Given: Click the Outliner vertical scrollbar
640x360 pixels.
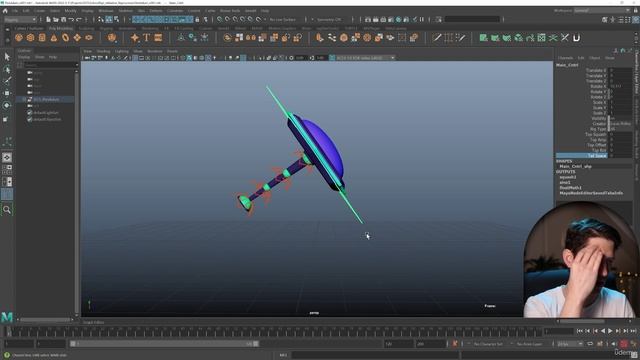Looking at the screenshot, I should (x=76, y=192).
